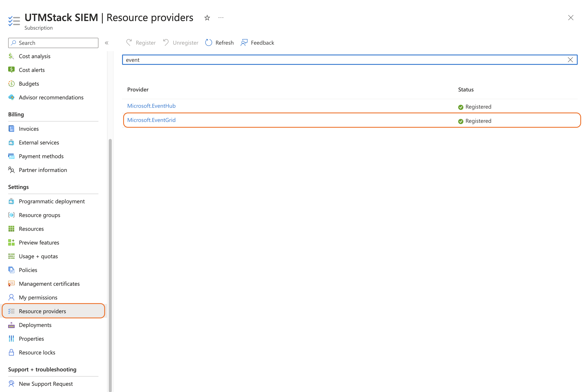Open Preview features in Settings
Image resolution: width=585 pixels, height=392 pixels.
pyautogui.click(x=39, y=243)
